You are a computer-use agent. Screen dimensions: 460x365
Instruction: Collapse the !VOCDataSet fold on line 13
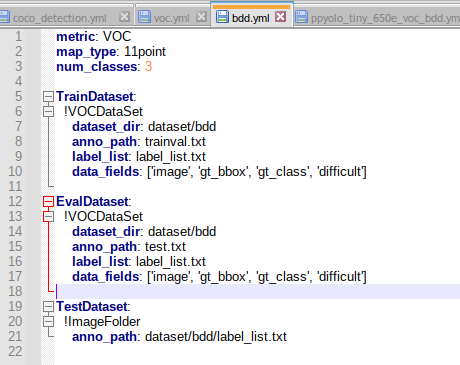click(48, 216)
